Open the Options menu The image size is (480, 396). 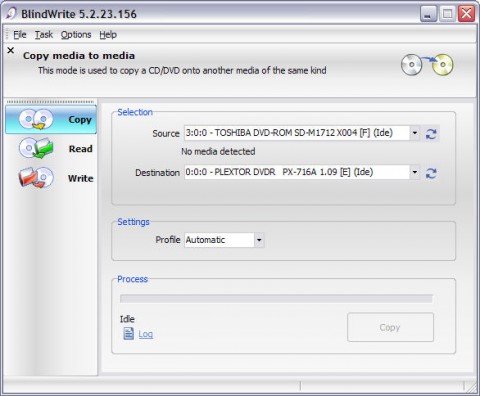point(76,35)
